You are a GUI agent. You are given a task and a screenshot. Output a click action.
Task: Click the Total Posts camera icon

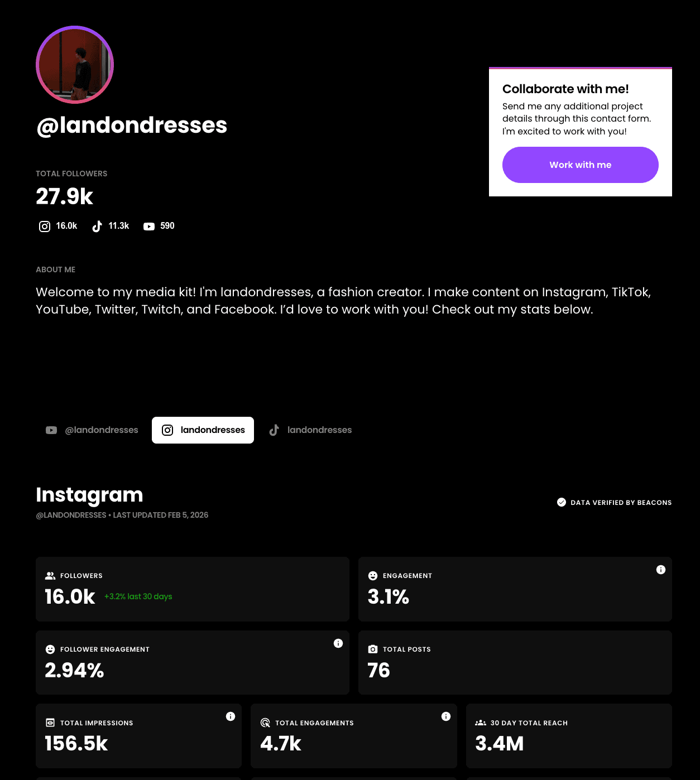(x=373, y=649)
